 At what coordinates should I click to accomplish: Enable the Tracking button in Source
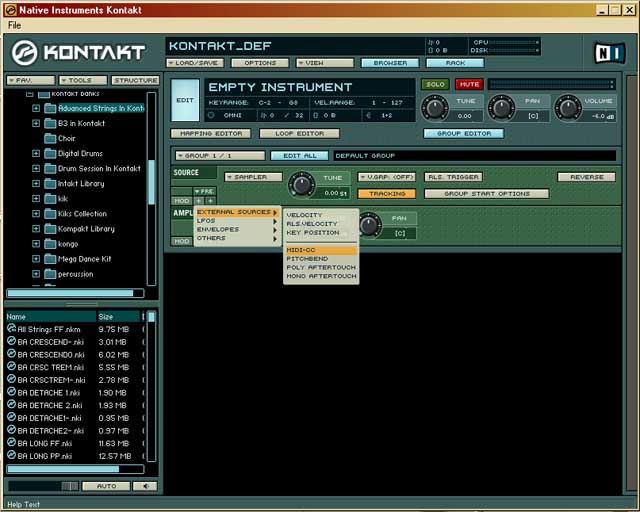tap(386, 193)
